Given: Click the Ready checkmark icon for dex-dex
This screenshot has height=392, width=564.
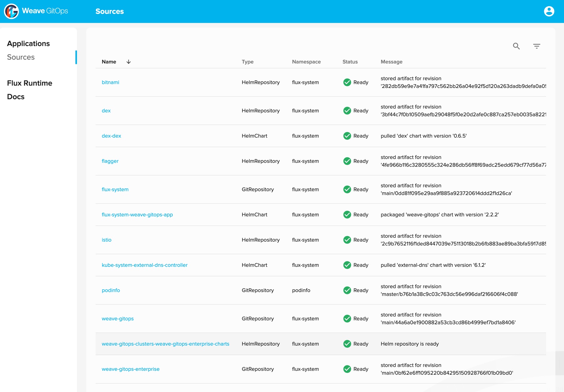Looking at the screenshot, I should coord(347,136).
